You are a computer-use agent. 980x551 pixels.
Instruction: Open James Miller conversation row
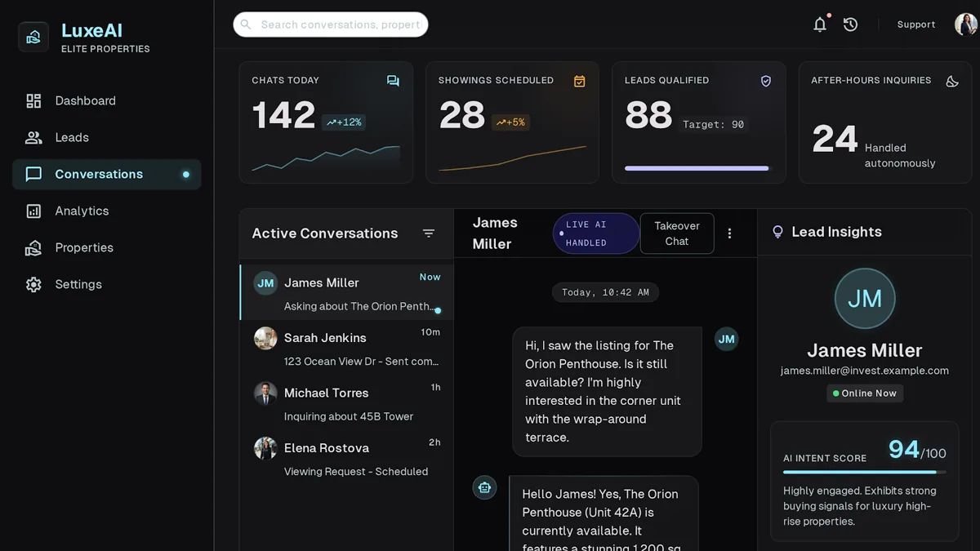click(x=346, y=292)
